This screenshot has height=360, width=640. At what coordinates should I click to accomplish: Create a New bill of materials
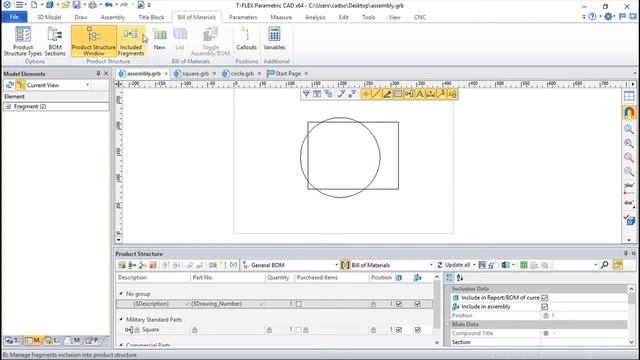coord(160,39)
